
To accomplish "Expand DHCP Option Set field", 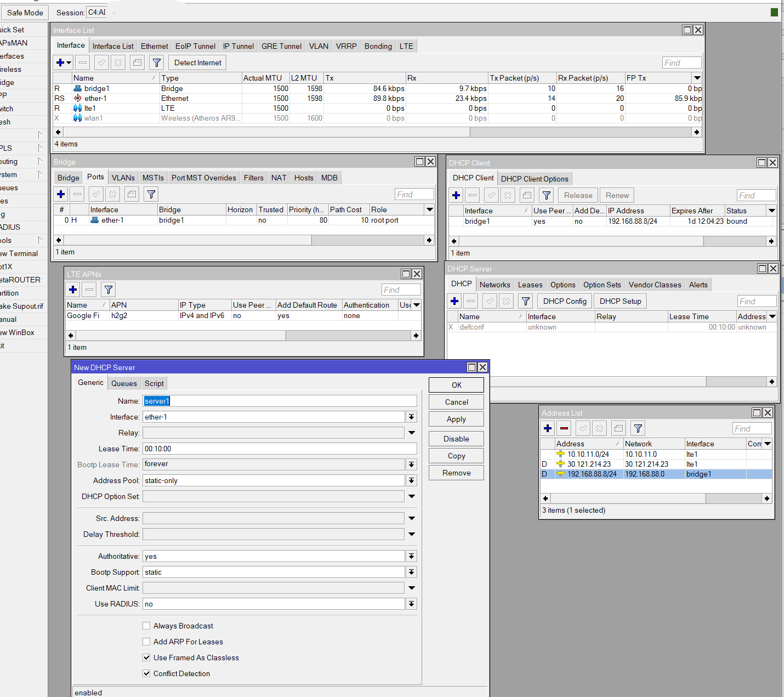I will (x=411, y=496).
